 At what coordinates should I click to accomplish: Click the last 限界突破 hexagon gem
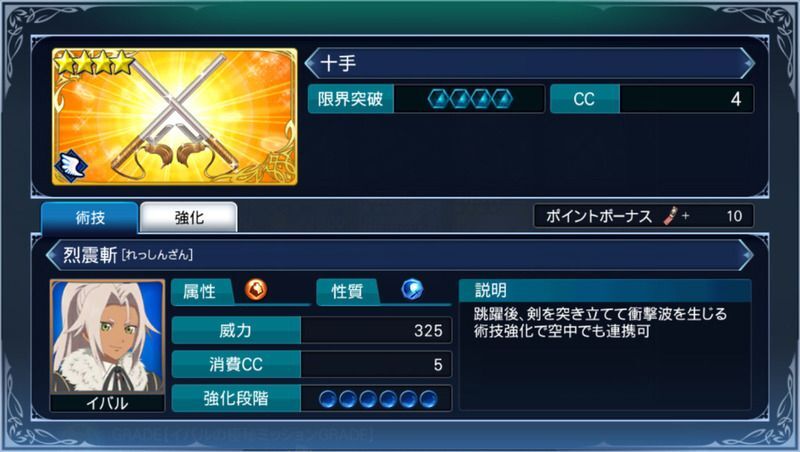pyautogui.click(x=502, y=99)
